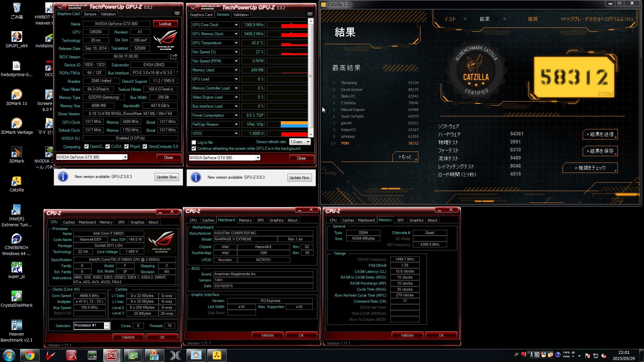Open the GPUPI_x64 desktop icon
This screenshot has width=644, height=362.
pos(16,40)
